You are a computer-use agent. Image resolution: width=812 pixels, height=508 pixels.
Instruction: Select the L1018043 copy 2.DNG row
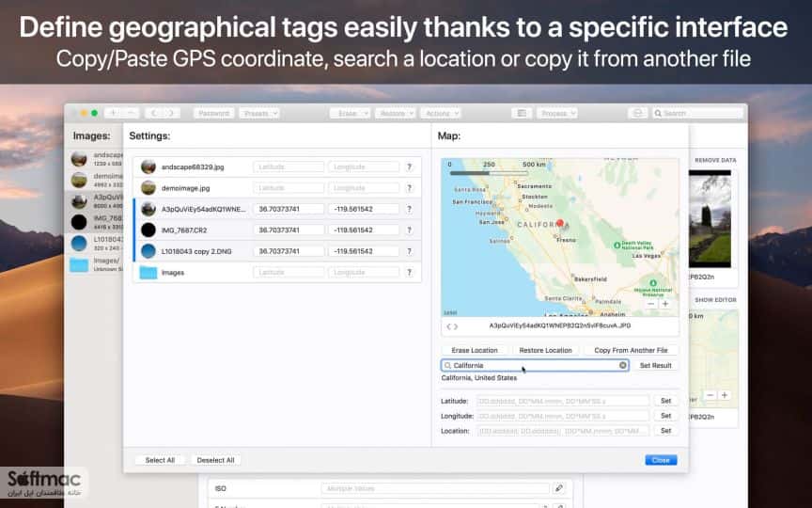(277, 251)
